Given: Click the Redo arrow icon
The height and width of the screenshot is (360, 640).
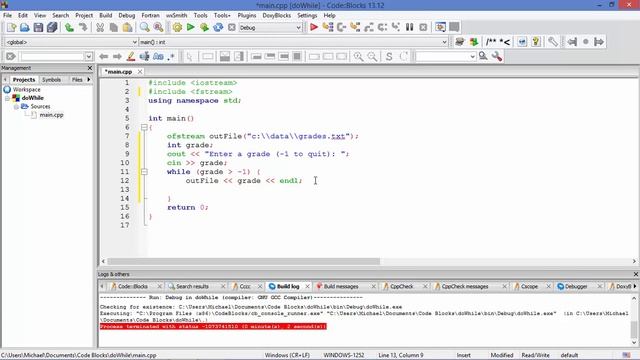Looking at the screenshot, I should pos(83,27).
